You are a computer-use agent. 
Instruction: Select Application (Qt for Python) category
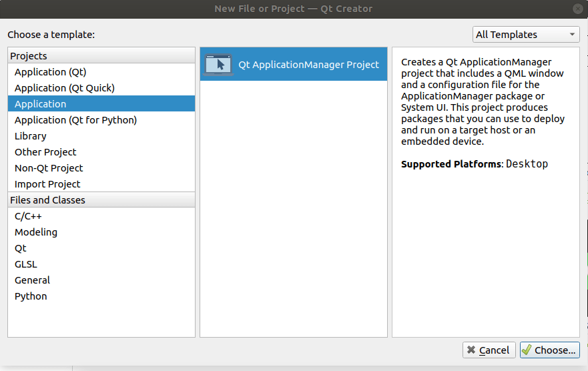pos(75,120)
